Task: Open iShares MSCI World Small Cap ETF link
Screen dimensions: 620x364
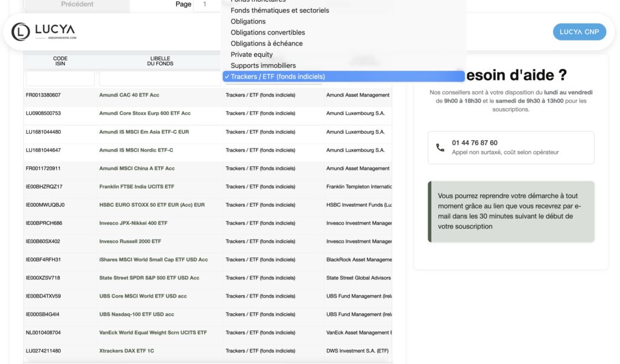Action: pos(153,259)
